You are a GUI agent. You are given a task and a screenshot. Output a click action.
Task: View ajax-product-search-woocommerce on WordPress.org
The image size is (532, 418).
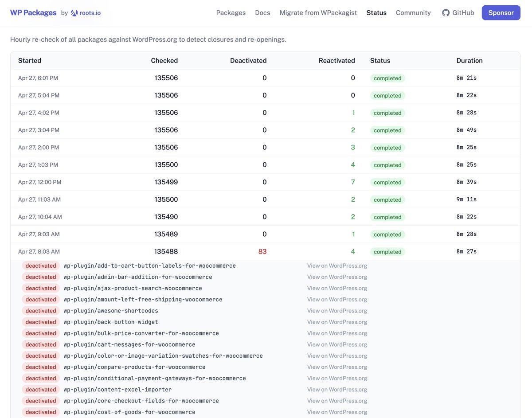337,288
